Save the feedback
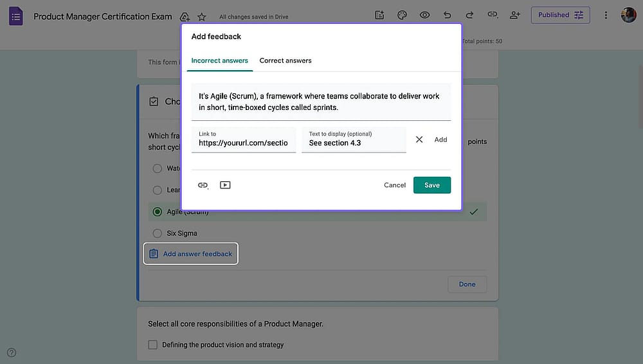This screenshot has height=364, width=643. pyautogui.click(x=432, y=185)
